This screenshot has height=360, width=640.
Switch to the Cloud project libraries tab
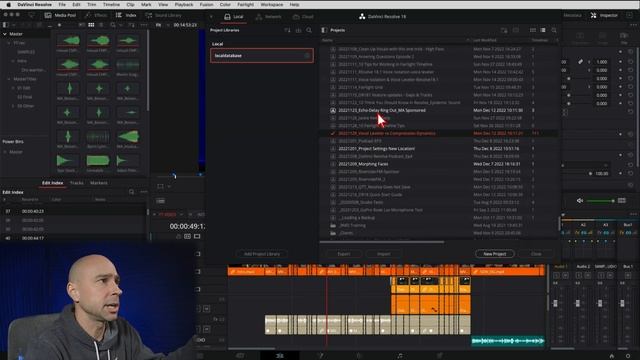[303, 17]
